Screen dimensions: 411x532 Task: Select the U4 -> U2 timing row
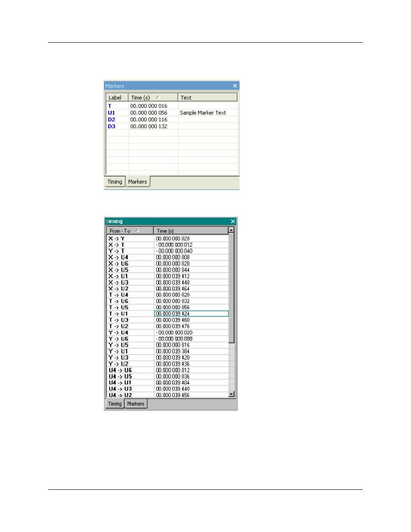(168, 395)
